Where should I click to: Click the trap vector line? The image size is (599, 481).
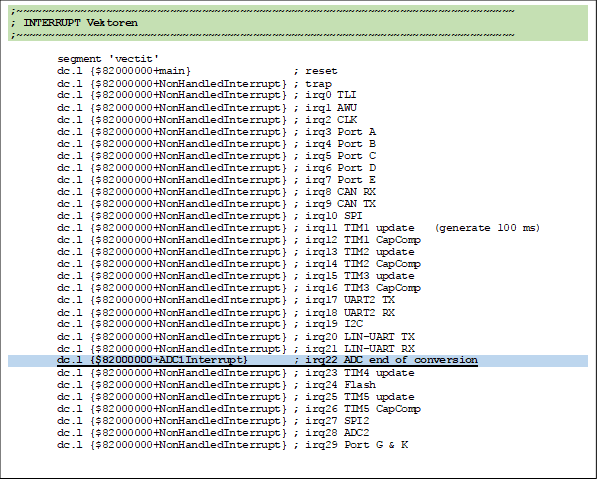[194, 84]
